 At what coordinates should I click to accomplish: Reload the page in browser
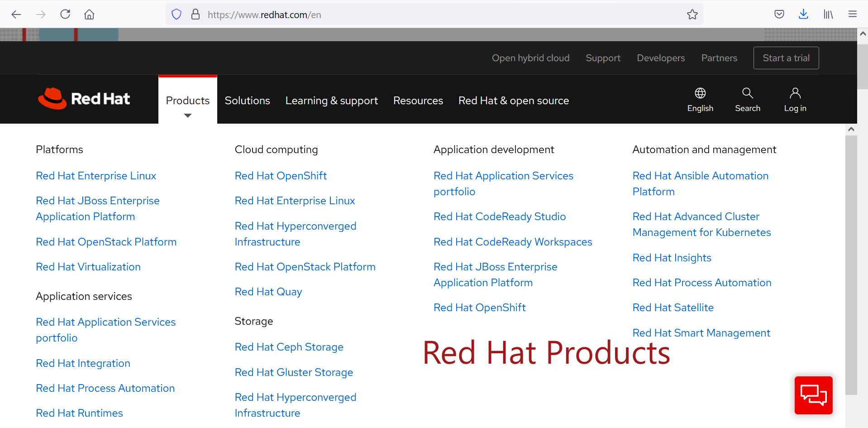[x=65, y=14]
